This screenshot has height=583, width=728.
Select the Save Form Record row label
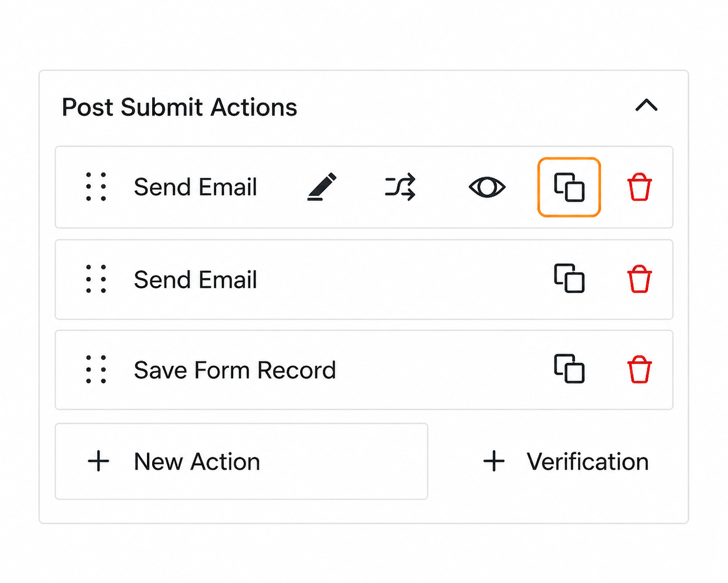coord(235,370)
